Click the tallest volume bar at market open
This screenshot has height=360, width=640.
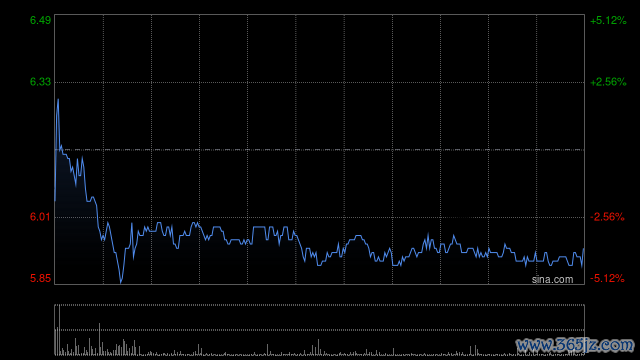point(60,330)
